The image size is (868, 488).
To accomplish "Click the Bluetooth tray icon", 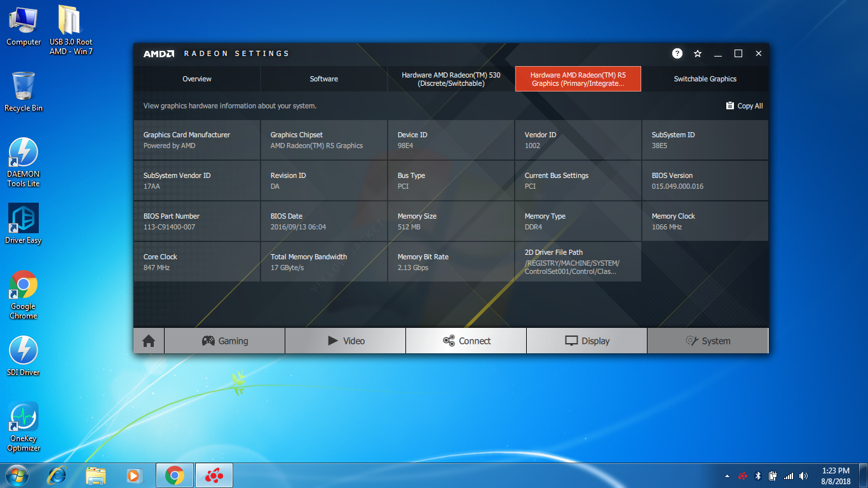I will pyautogui.click(x=757, y=476).
